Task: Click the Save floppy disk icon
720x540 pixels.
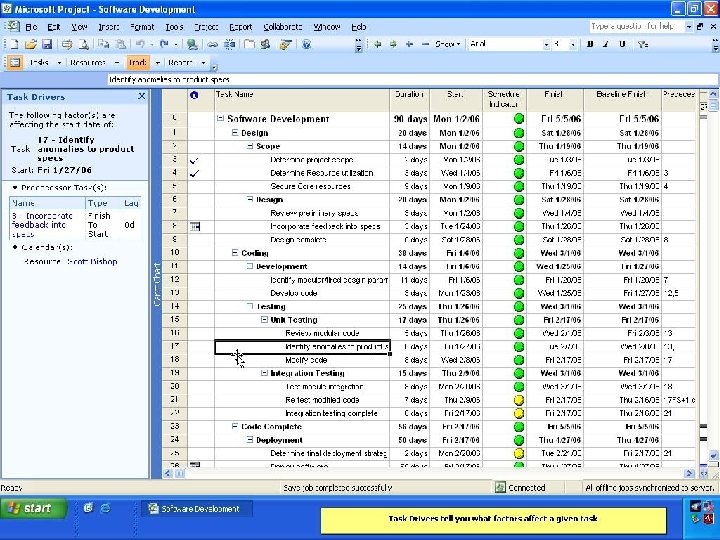Action: (47, 44)
